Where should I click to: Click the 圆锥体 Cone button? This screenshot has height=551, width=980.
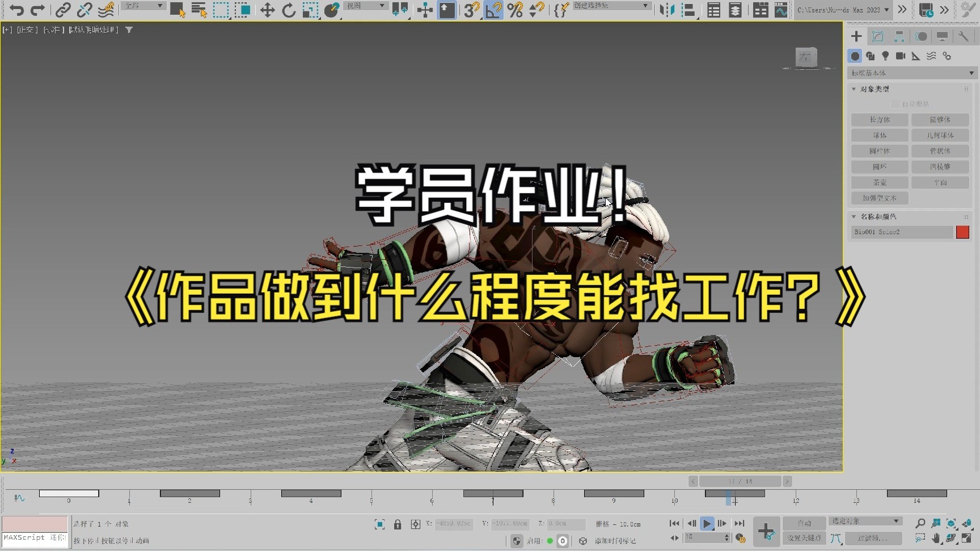[x=940, y=120]
